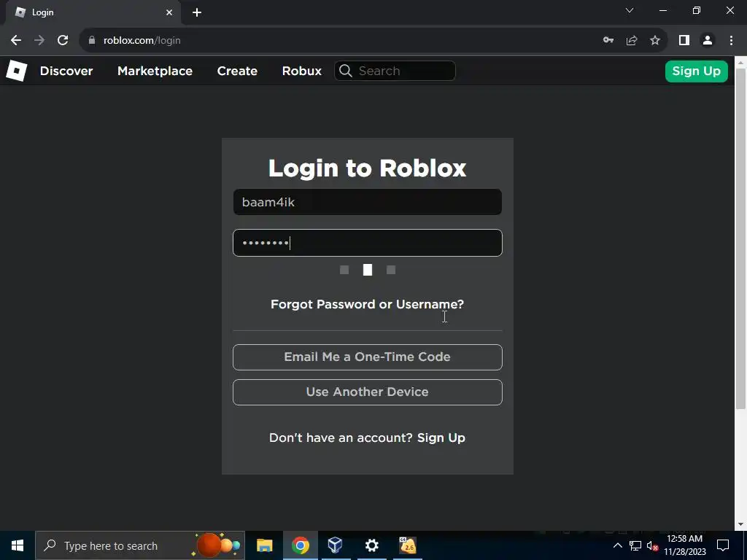The height and width of the screenshot is (560, 747).
Task: Close the Login tab
Action: coord(169,12)
